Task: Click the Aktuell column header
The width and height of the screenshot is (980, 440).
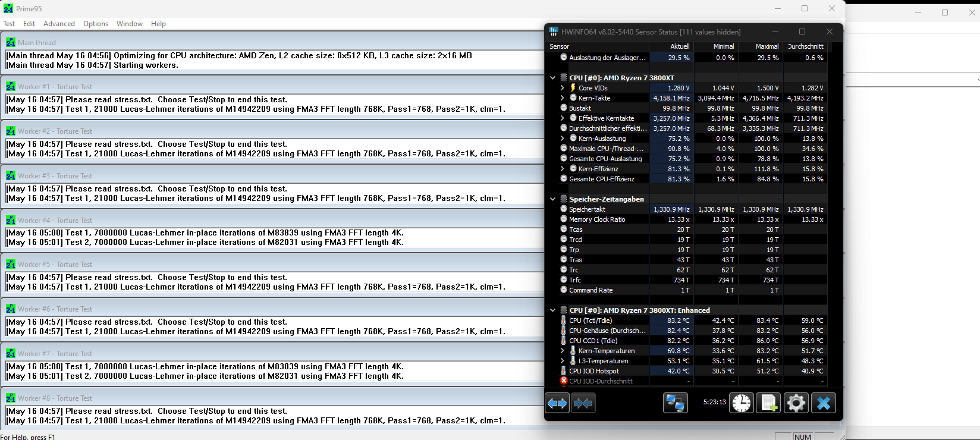Action: [671, 46]
